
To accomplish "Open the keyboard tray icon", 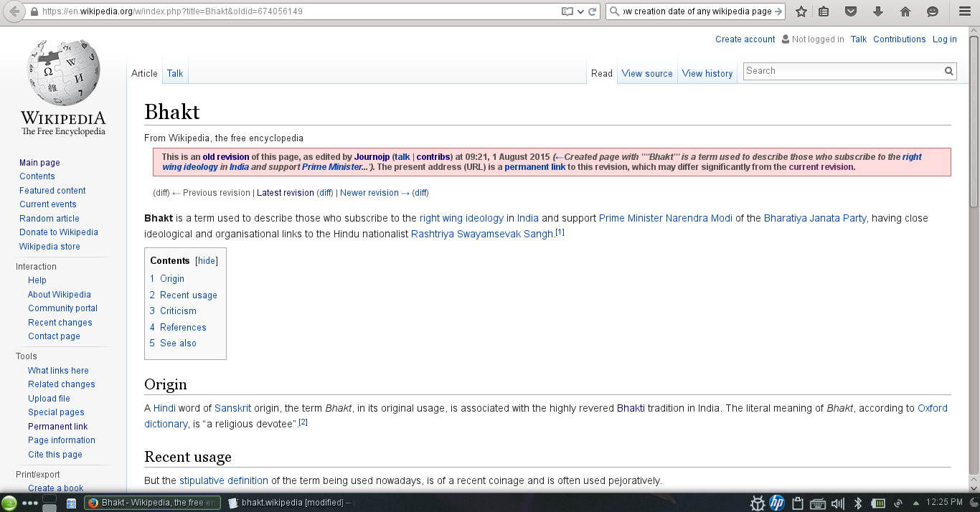I will (x=817, y=503).
